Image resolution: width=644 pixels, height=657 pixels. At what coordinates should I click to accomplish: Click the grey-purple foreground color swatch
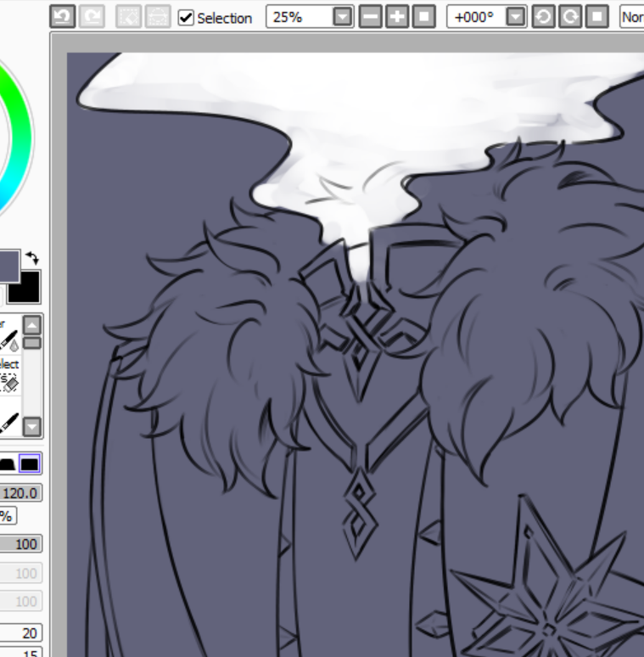(9, 266)
